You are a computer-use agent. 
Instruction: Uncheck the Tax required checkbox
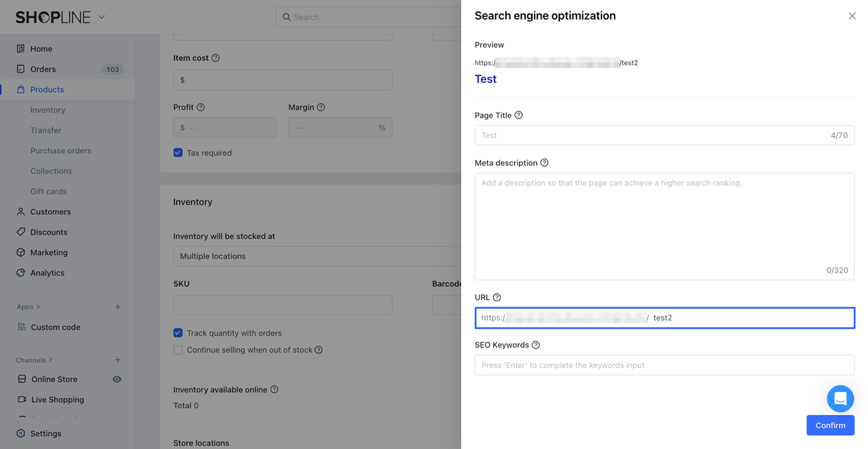pos(178,153)
